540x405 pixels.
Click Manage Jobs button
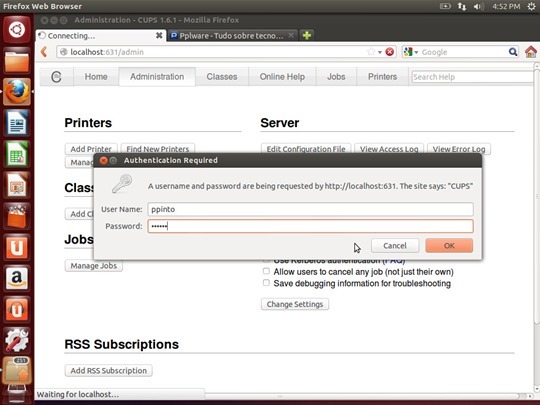(x=94, y=266)
